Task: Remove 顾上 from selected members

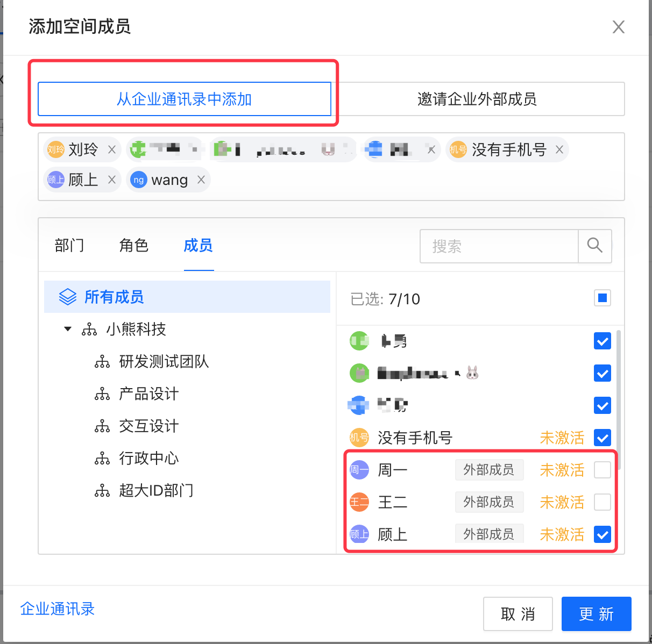Action: (x=112, y=180)
